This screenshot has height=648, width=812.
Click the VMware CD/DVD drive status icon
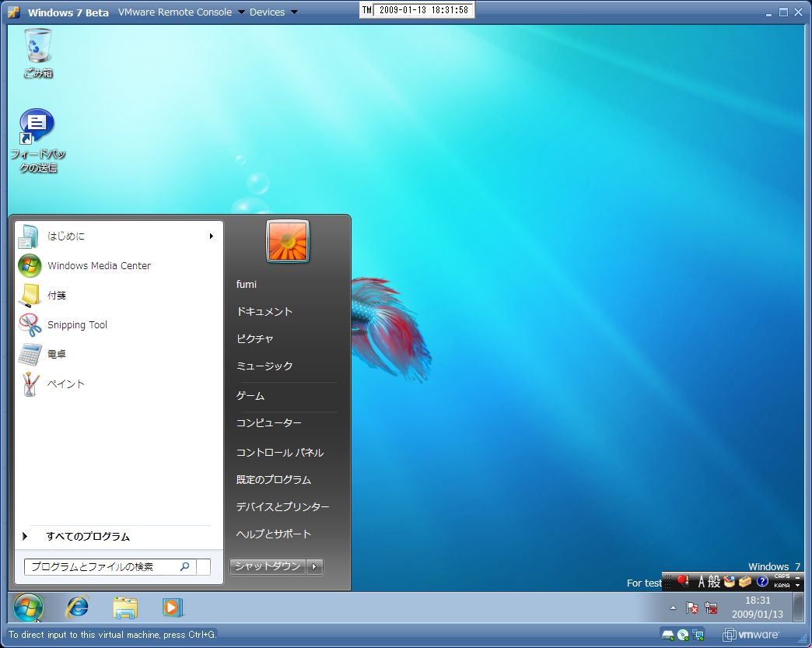click(x=683, y=635)
